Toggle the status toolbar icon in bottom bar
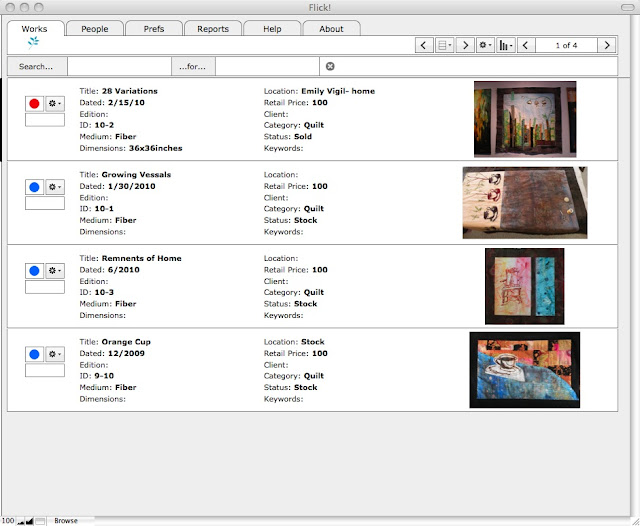Image resolution: width=640 pixels, height=526 pixels. tap(40, 521)
